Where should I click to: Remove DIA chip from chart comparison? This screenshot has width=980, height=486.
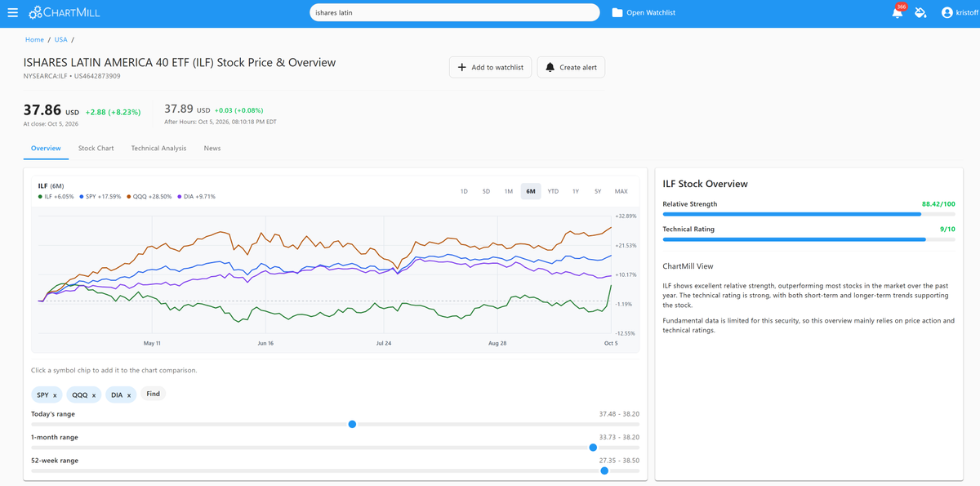click(x=128, y=395)
